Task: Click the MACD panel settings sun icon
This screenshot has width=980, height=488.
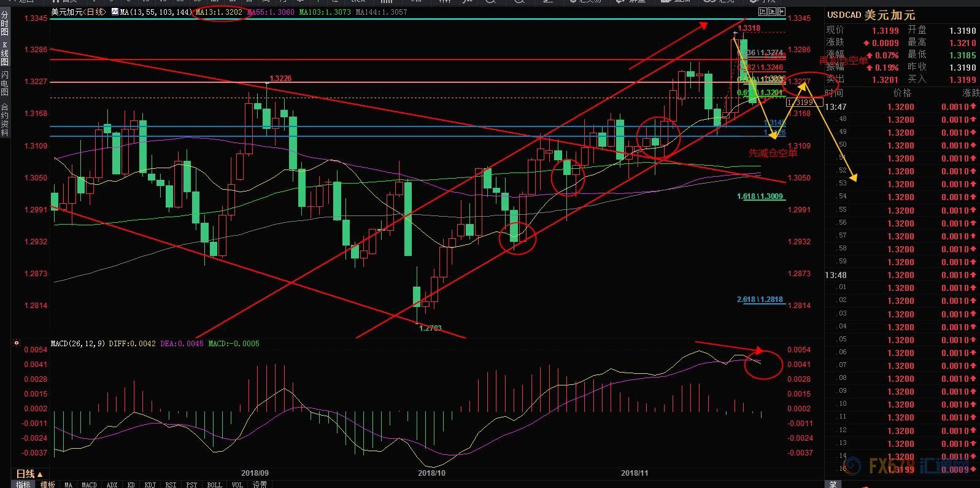Action: (x=16, y=343)
